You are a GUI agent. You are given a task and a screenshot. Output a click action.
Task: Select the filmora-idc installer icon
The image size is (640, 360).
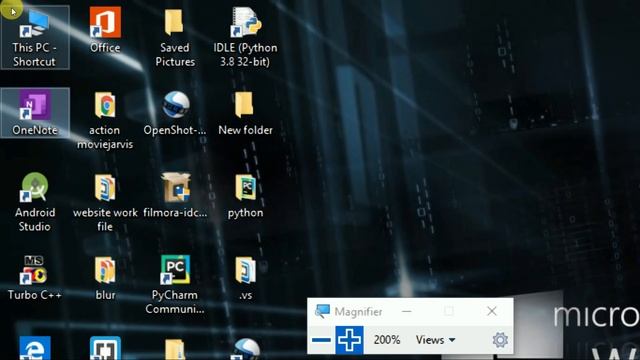(176, 188)
